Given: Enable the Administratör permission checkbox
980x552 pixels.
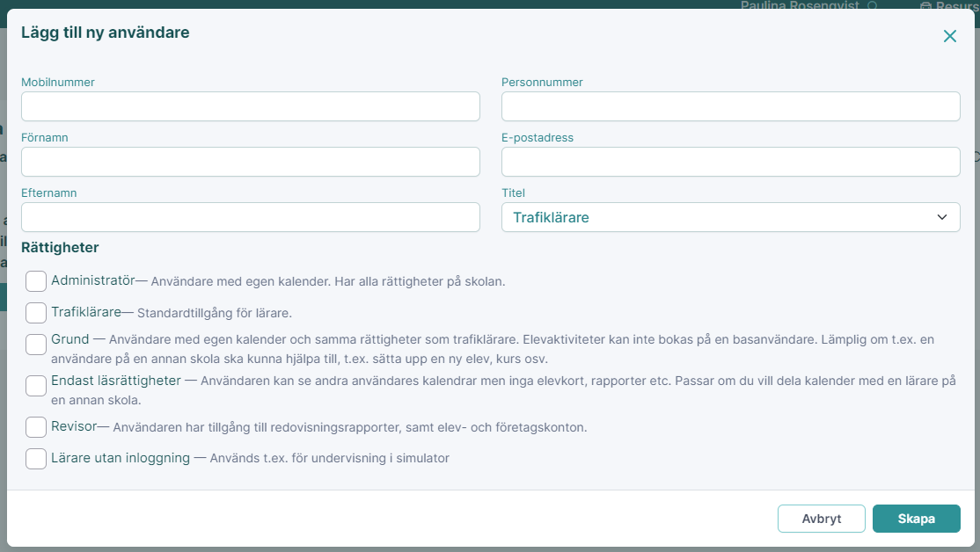Looking at the screenshot, I should pos(36,281).
